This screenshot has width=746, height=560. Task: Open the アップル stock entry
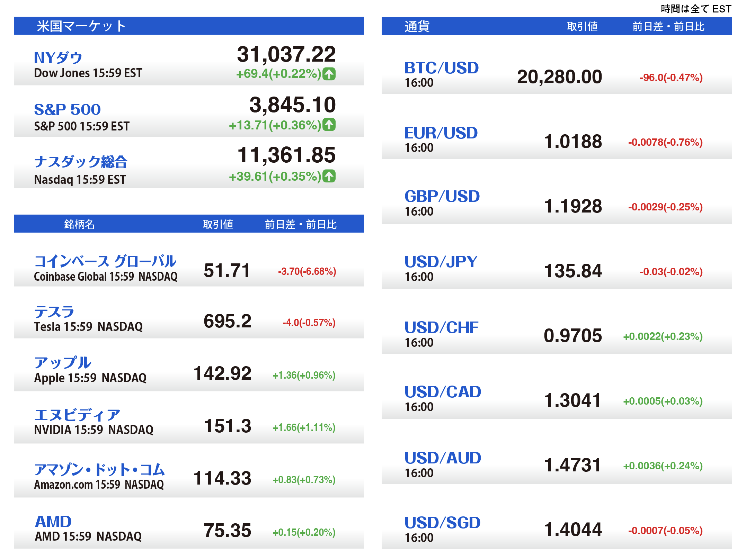coord(62,363)
